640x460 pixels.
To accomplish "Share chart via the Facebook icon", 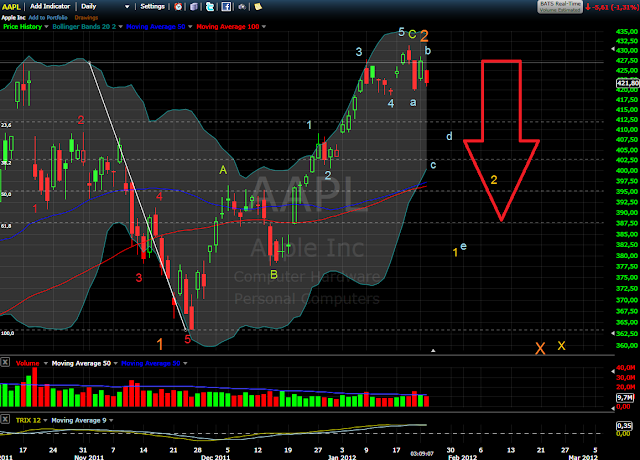I will [226, 7].
